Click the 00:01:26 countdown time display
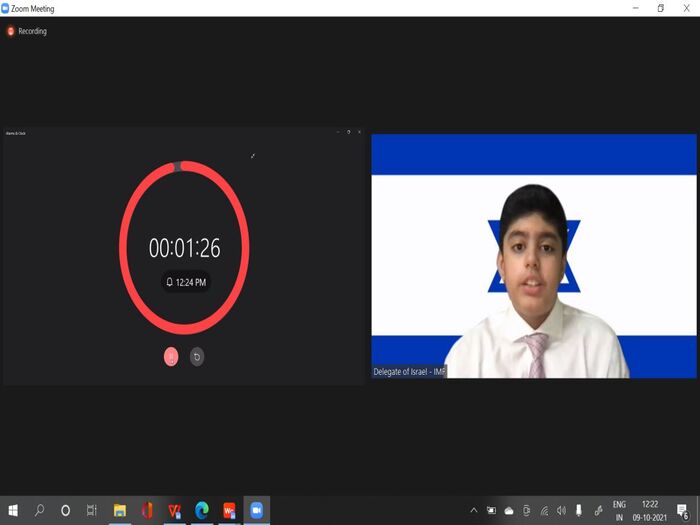 pos(184,248)
